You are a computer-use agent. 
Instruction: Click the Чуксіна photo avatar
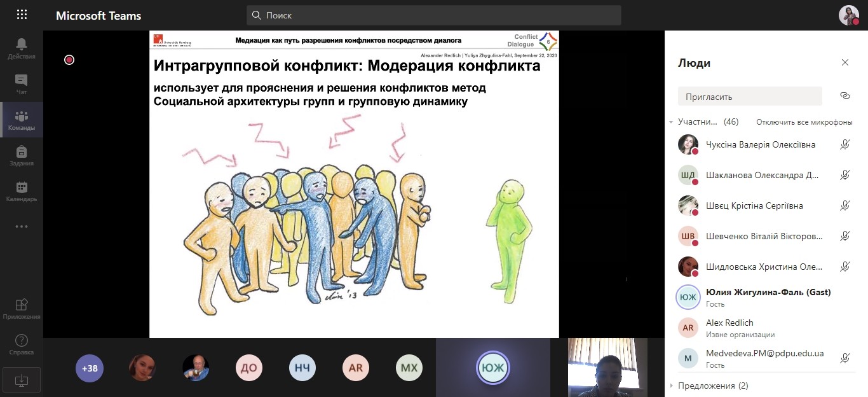[688, 144]
